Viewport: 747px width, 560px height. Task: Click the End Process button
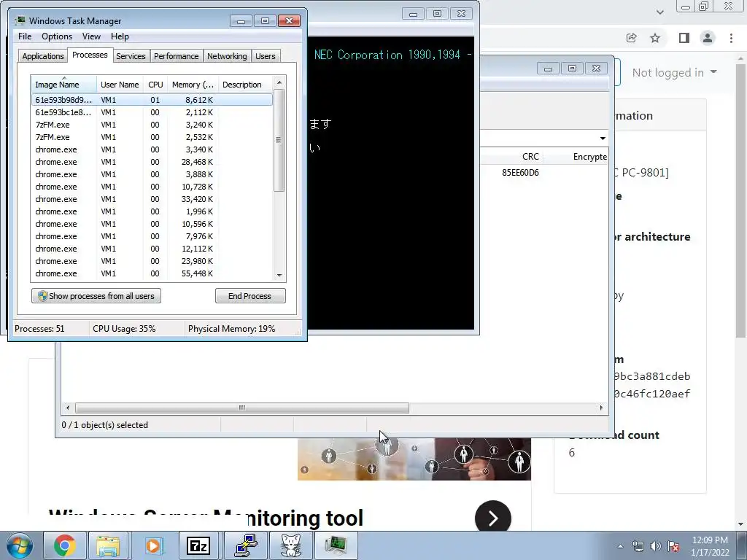coord(250,296)
